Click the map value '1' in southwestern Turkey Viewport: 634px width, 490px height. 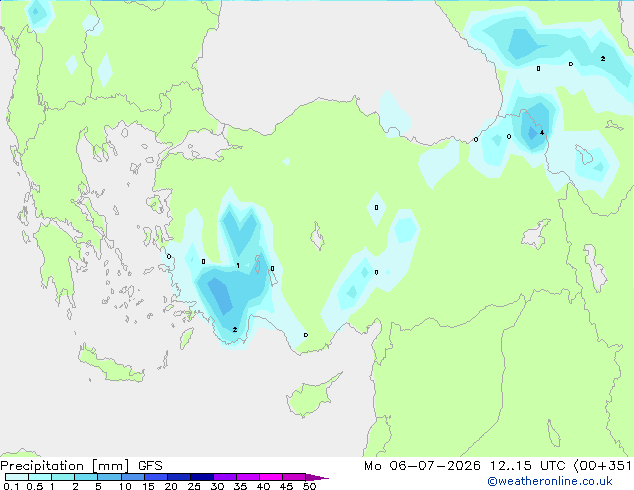click(238, 266)
